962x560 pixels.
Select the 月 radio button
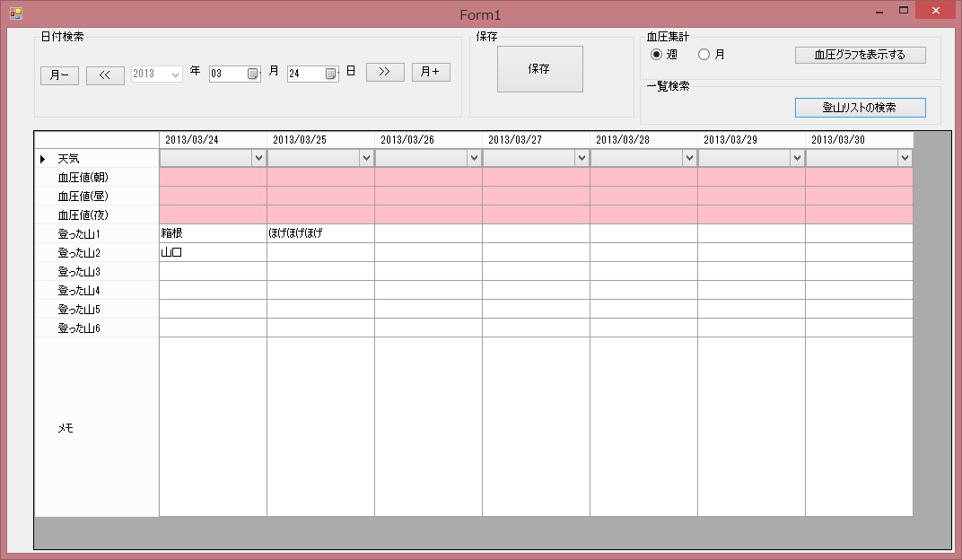pyautogui.click(x=704, y=55)
